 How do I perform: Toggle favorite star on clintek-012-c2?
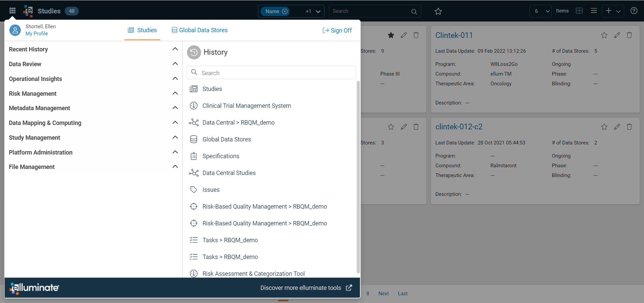coord(604,127)
